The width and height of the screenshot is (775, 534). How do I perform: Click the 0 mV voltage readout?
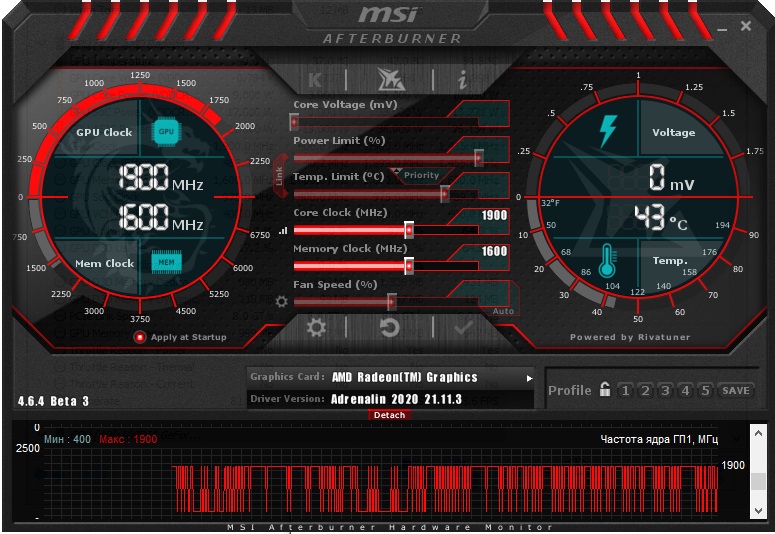[671, 178]
